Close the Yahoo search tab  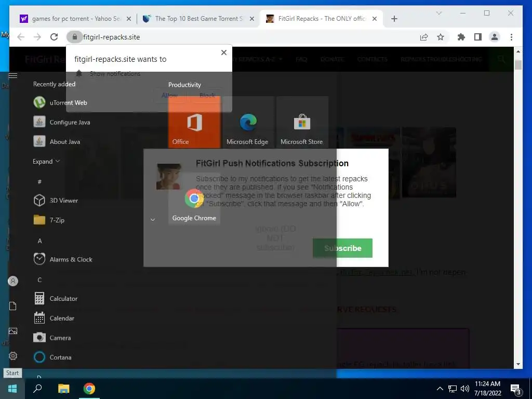[x=129, y=19]
